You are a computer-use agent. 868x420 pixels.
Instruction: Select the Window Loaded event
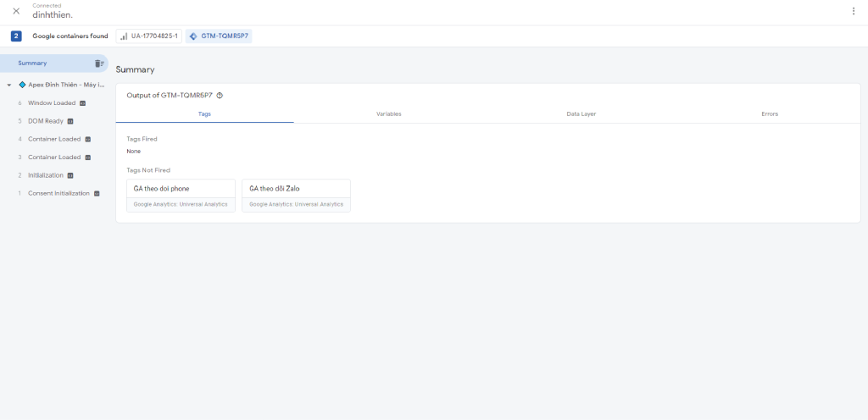pos(51,103)
